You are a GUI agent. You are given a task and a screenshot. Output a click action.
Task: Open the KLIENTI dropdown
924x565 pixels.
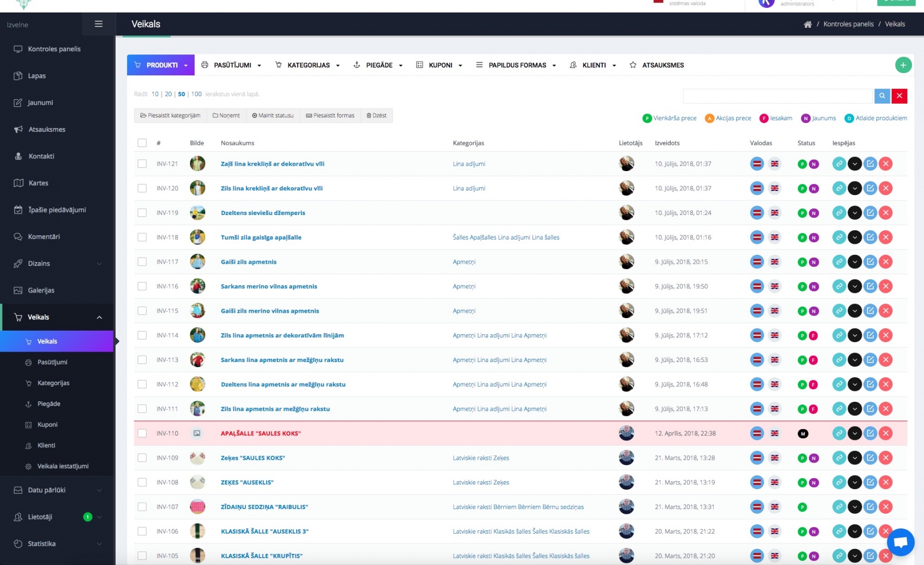593,65
